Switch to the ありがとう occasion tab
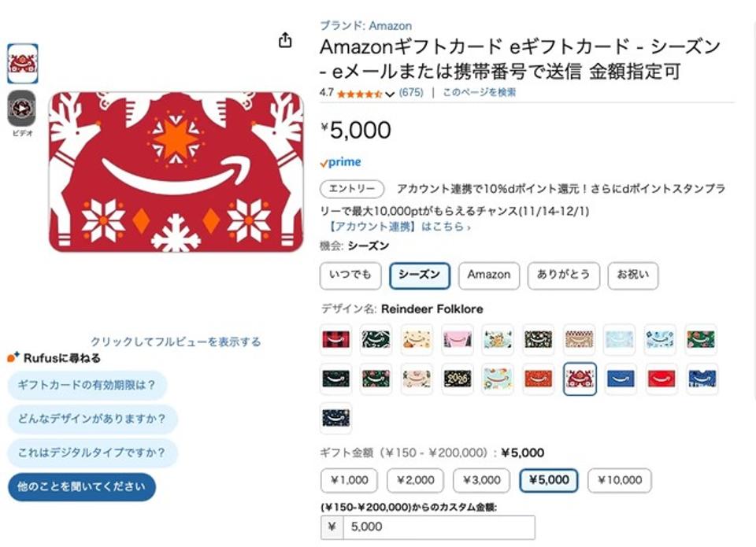Image resolution: width=756 pixels, height=547 pixels. click(x=563, y=275)
